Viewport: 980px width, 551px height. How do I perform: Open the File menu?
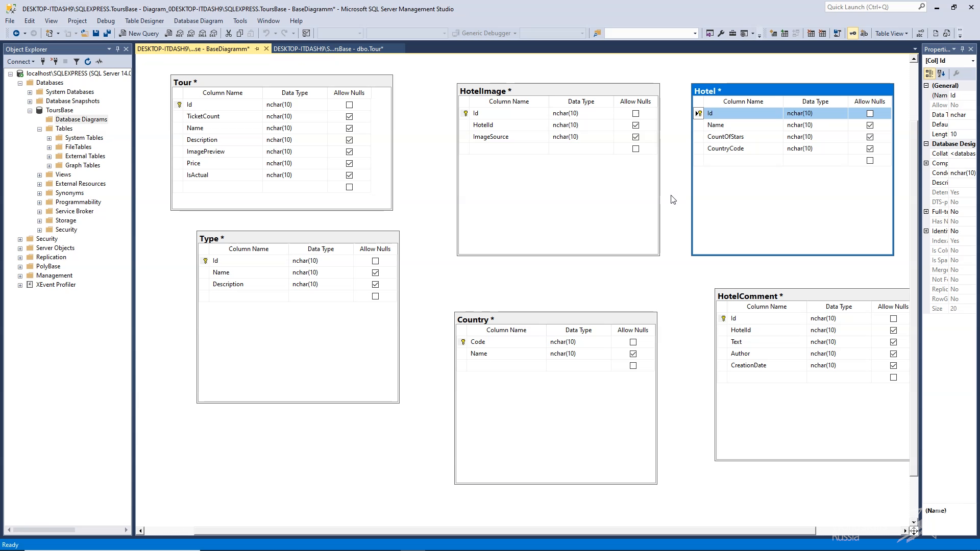[x=10, y=21]
